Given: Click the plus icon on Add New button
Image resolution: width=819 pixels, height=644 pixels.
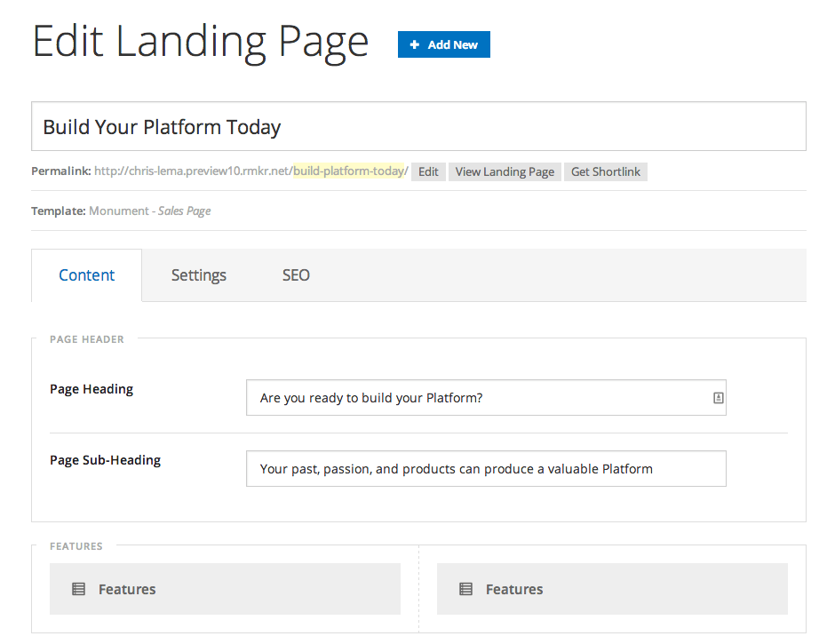Looking at the screenshot, I should tap(415, 44).
